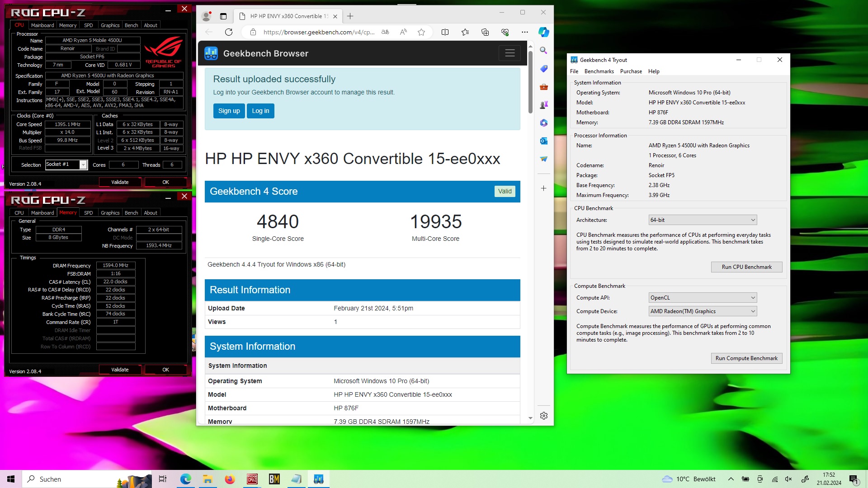Click Run Compute Benchmark button
Screen dimensions: 868x488
747,358
